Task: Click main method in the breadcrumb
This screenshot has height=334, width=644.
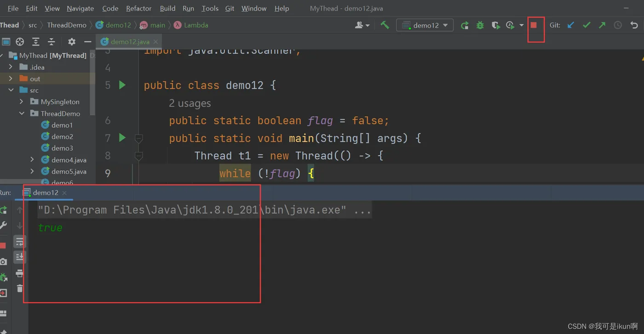Action: pos(152,25)
